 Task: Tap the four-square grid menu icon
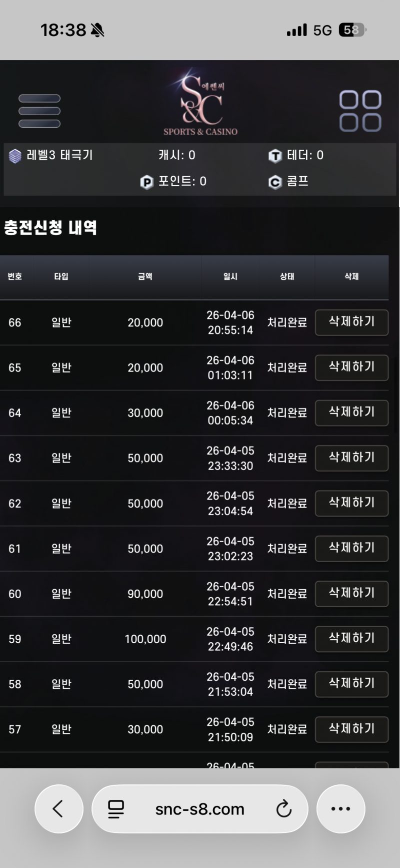point(360,111)
